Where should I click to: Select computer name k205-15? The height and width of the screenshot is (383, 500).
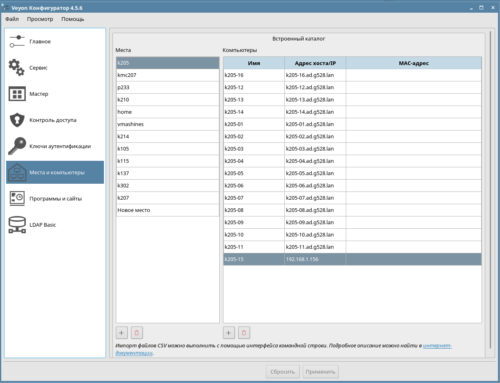pos(254,259)
